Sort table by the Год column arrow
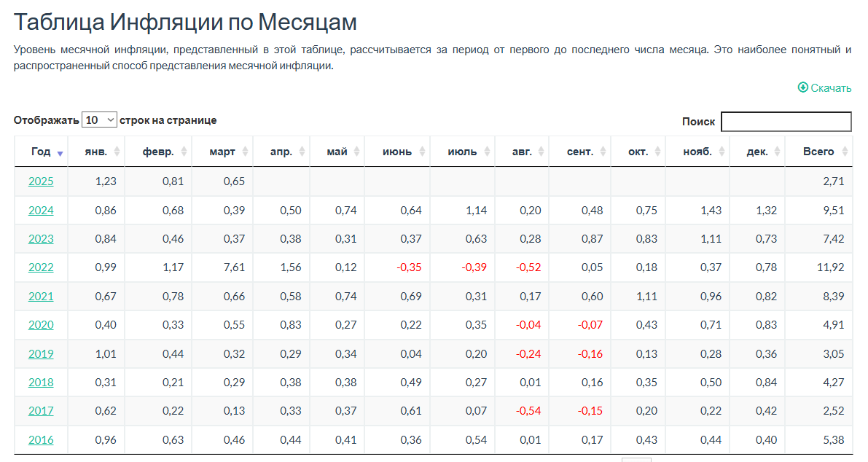Viewport: 868px width, 462px height. (60, 153)
